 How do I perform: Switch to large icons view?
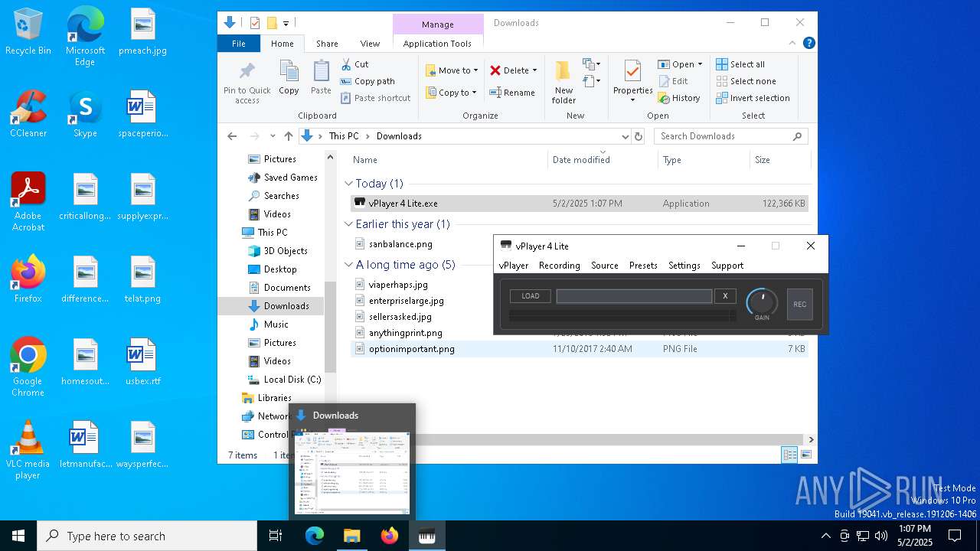coord(805,455)
